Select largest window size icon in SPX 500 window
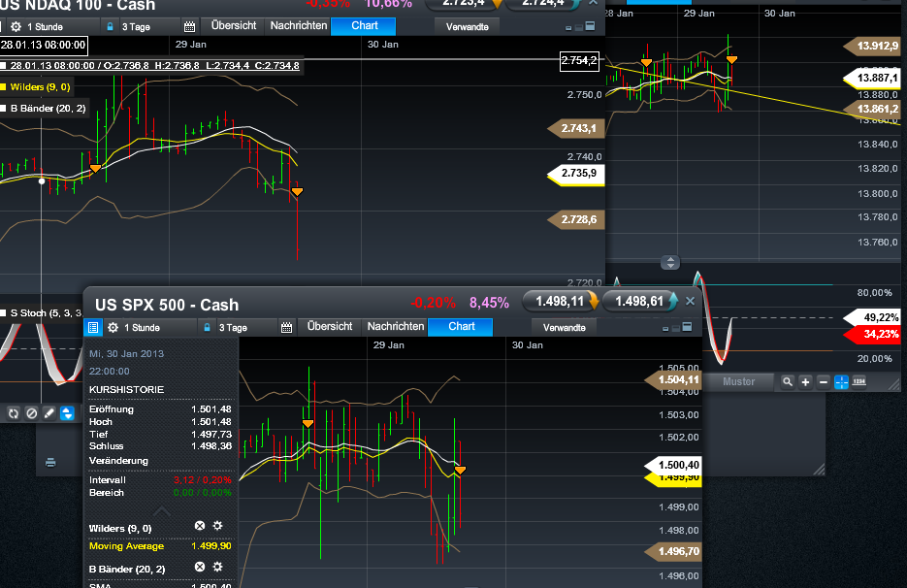 click(x=687, y=326)
